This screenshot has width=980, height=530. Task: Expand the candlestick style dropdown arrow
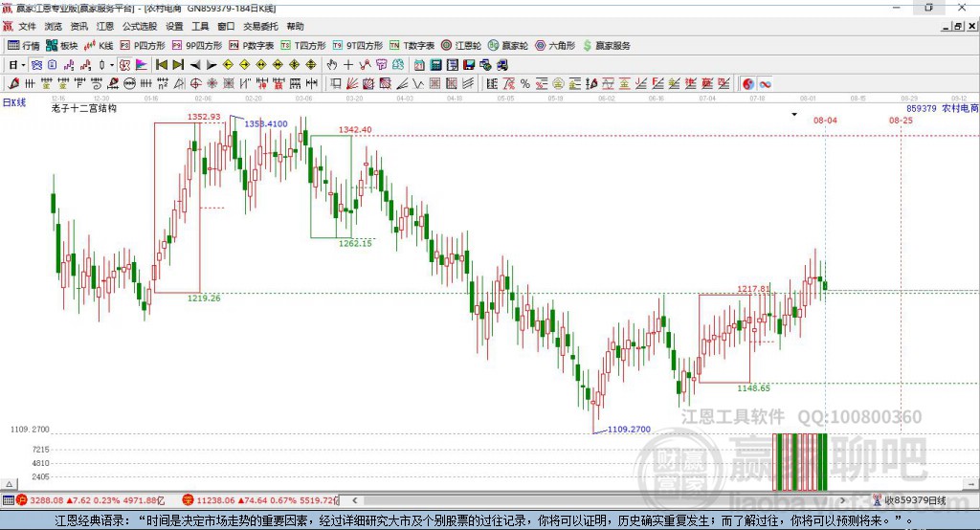[x=112, y=65]
